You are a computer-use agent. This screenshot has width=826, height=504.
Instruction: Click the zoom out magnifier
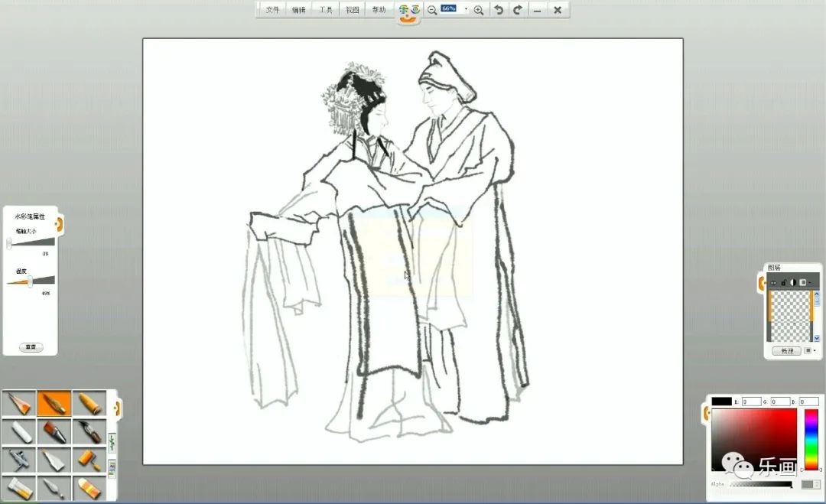point(432,10)
